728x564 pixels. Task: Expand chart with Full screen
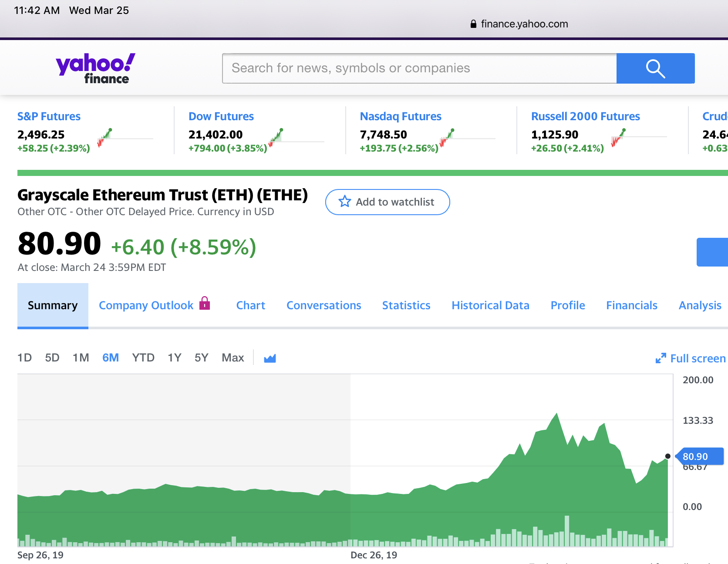click(691, 358)
